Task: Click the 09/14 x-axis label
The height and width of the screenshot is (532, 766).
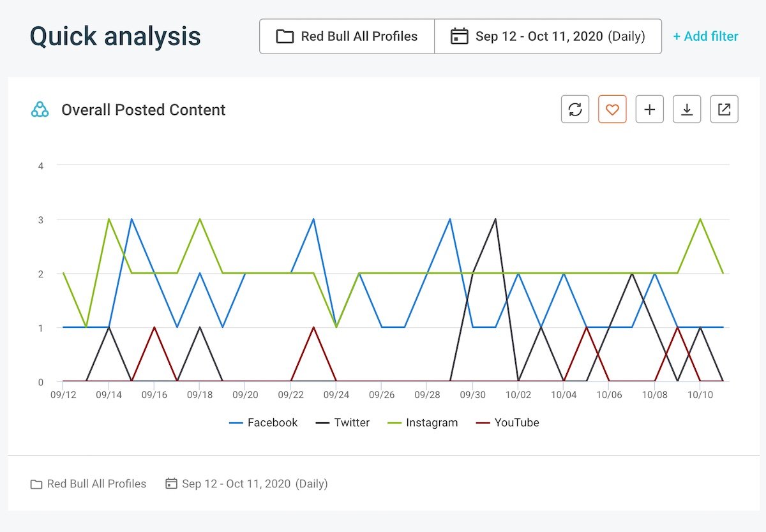Action: 109,395
